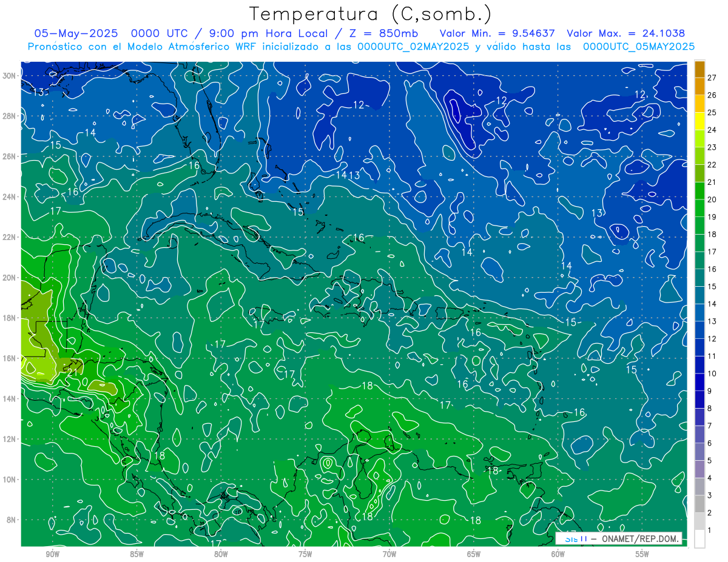Click color scale value "27"
728x562 pixels.
coord(712,78)
